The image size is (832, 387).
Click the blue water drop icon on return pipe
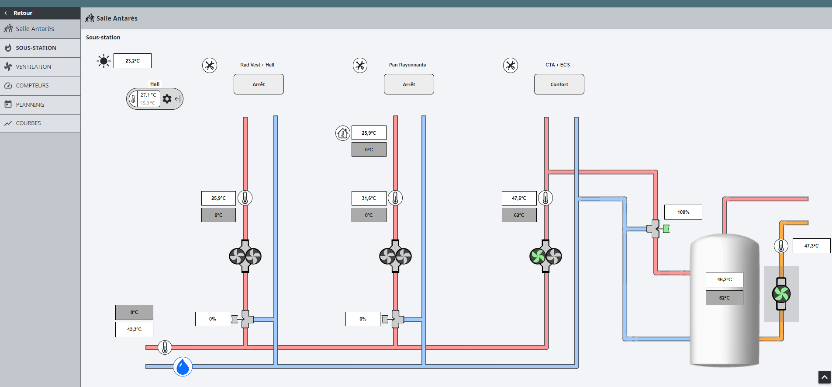pos(183,366)
